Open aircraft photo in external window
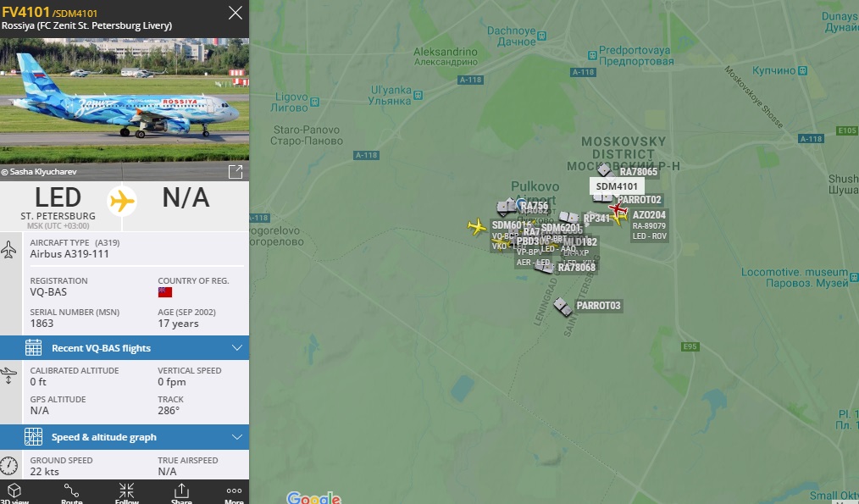The image size is (859, 504). tap(235, 171)
